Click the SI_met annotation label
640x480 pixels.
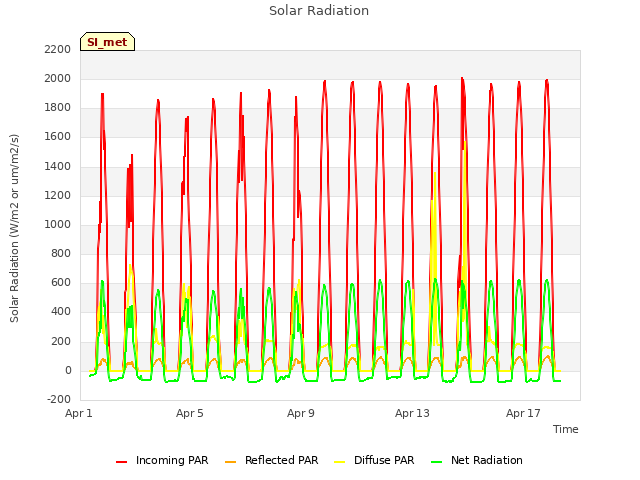[x=107, y=42]
